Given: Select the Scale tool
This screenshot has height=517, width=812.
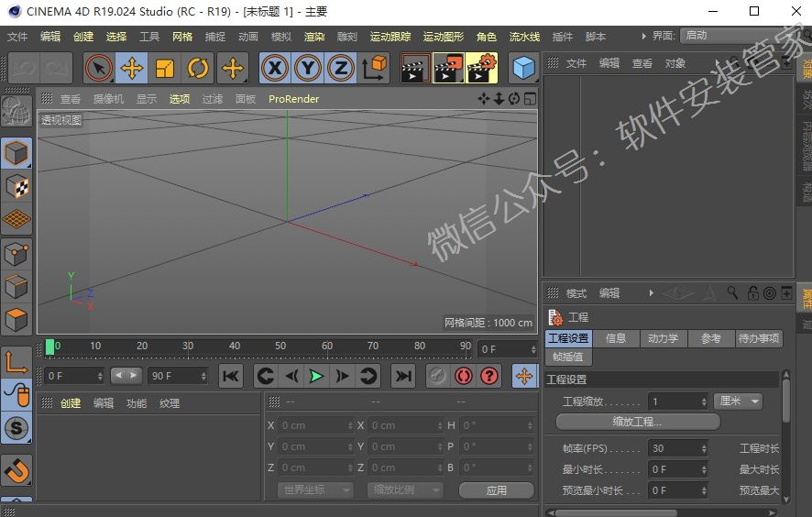Looking at the screenshot, I should click(x=165, y=69).
